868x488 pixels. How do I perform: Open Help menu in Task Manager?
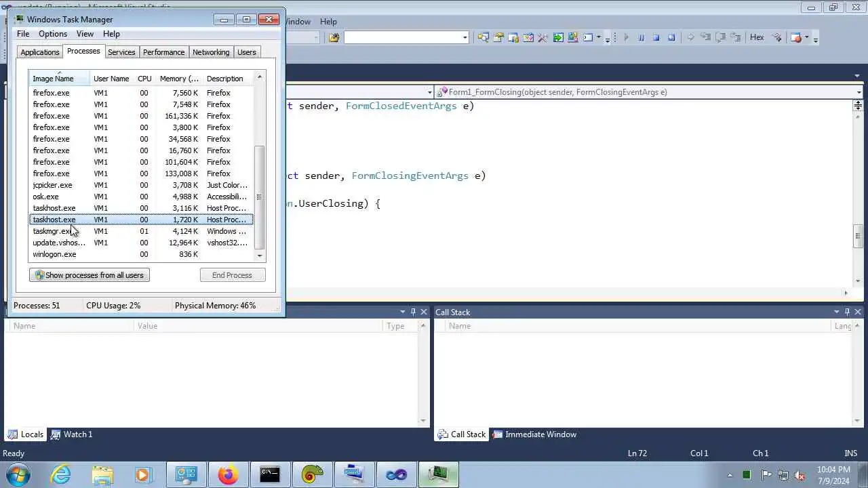coord(111,34)
